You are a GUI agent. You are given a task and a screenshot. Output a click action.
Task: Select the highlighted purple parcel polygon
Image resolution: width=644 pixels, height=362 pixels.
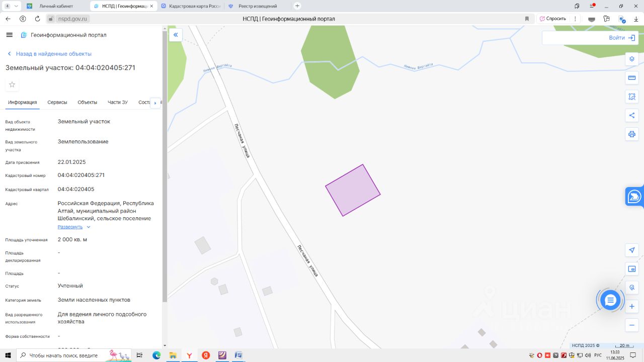353,191
